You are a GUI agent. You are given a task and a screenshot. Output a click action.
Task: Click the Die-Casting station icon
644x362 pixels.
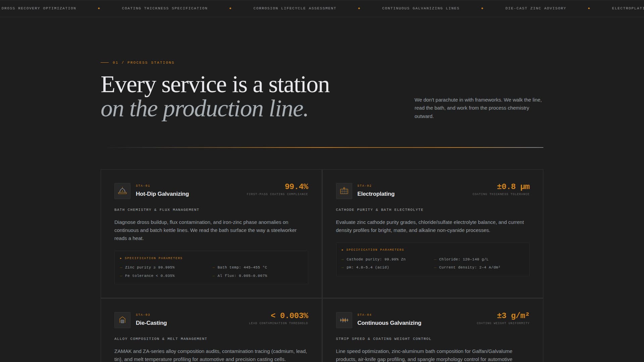122,320
